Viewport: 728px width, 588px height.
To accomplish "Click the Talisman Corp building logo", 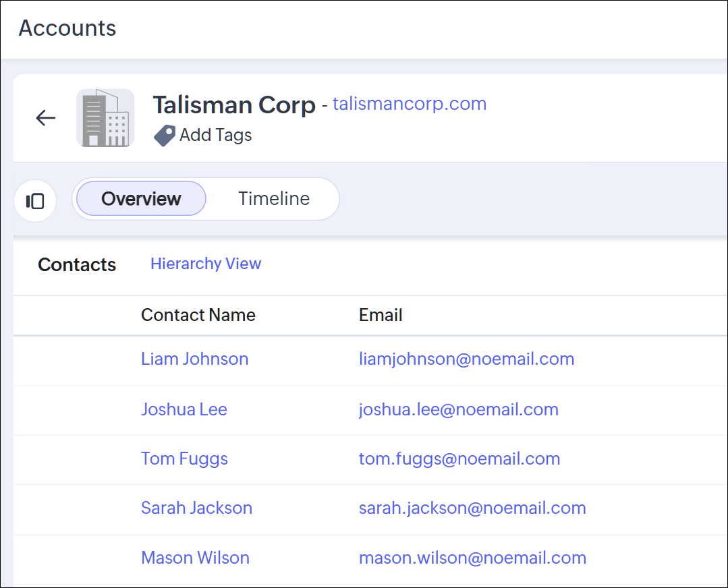I will point(105,118).
